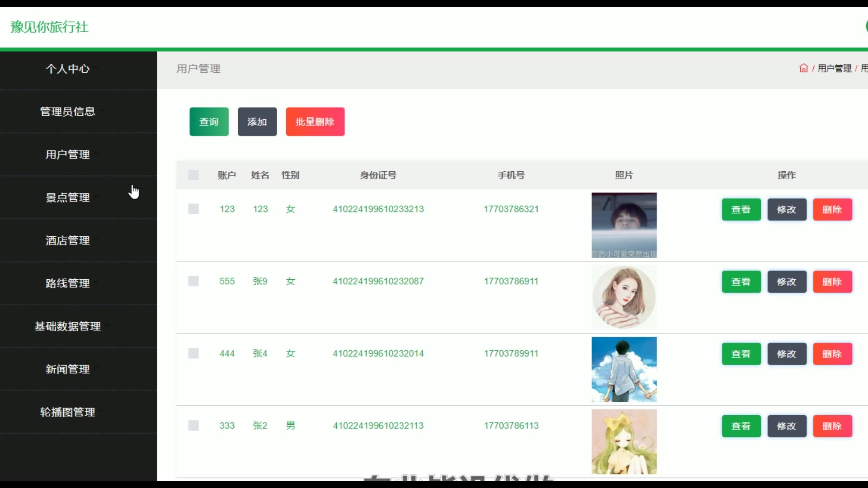This screenshot has width=868, height=488.
Task: Click account cell 555
Action: pyautogui.click(x=227, y=281)
